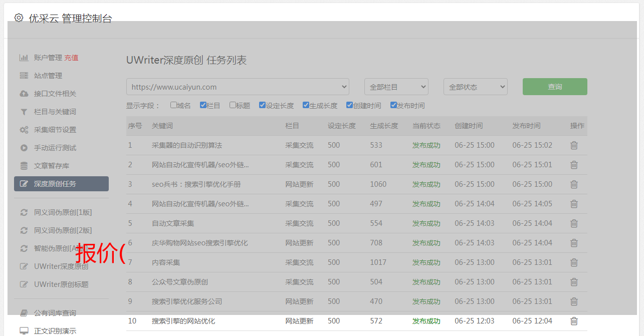Toggle the 标题 field checkbox
Viewport: 644px width, 336px height.
(233, 105)
